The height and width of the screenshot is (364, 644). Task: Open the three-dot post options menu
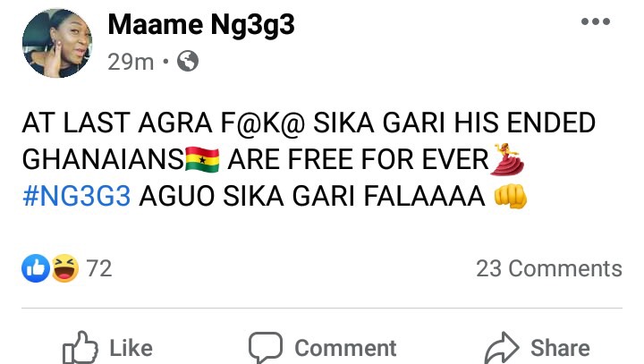tap(596, 21)
